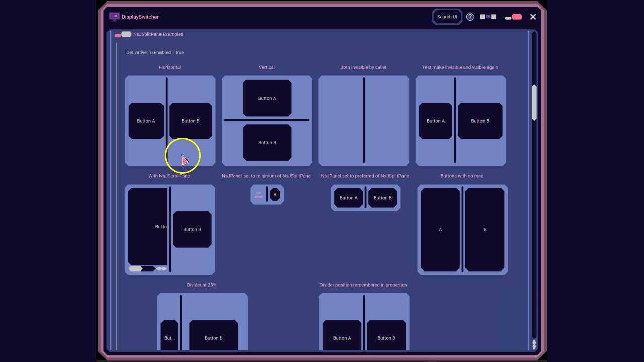Click the horizontal scrollbar thumb in NsJScrollPane
Viewport: 644px width, 362px height.
135,269
